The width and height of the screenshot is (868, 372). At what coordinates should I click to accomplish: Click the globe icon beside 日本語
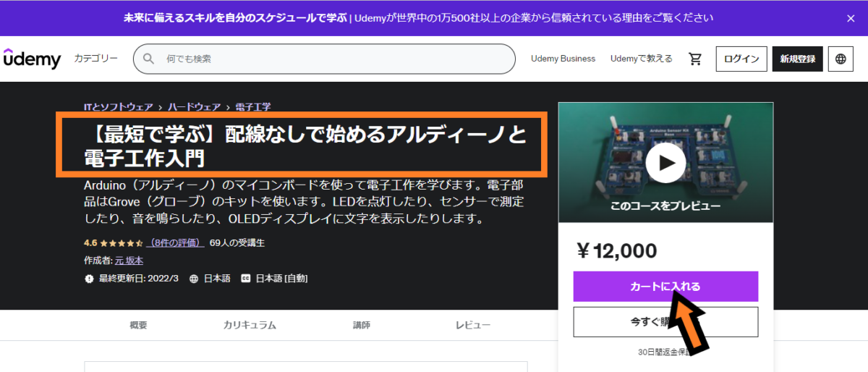pos(194,279)
